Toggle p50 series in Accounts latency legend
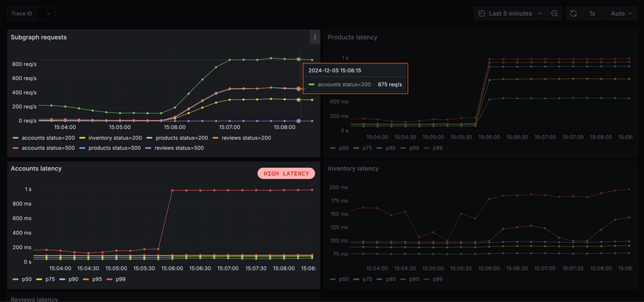Viewport: 644px width, 302px height. pos(21,279)
